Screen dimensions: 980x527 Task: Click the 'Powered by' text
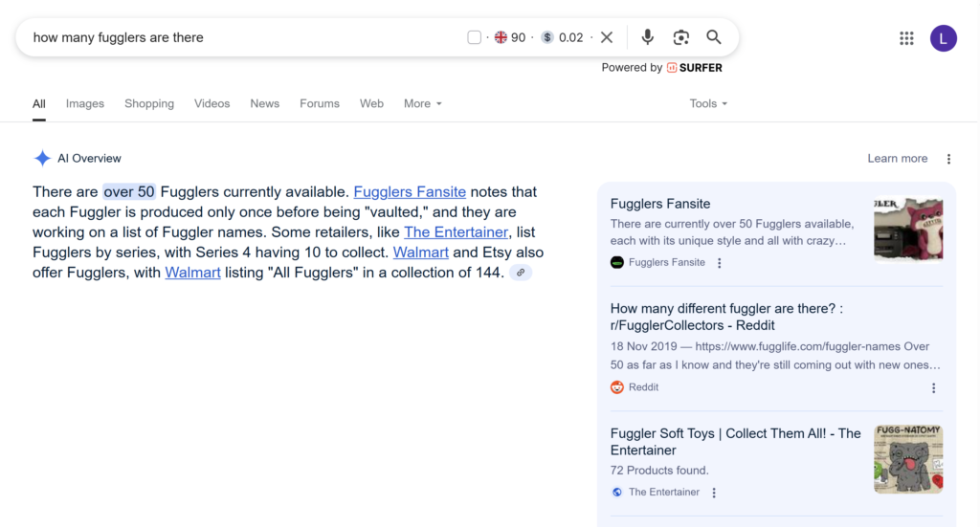(x=632, y=68)
